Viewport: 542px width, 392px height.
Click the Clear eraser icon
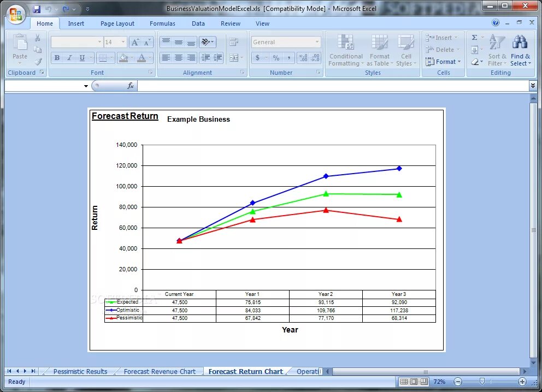coord(475,62)
